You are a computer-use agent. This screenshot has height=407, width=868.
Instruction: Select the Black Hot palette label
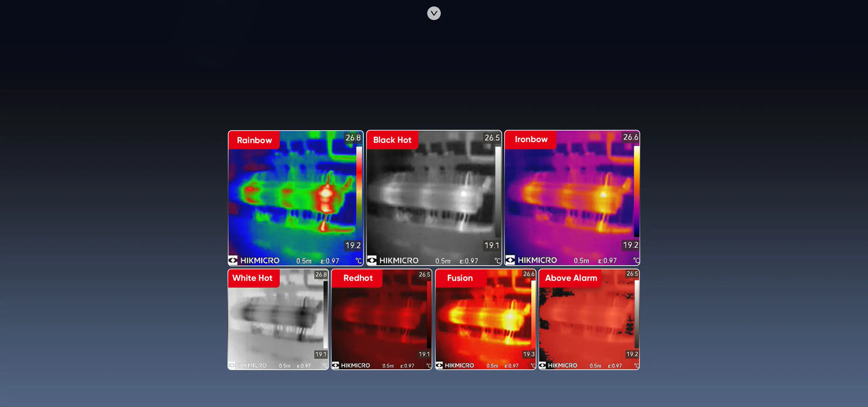(392, 140)
